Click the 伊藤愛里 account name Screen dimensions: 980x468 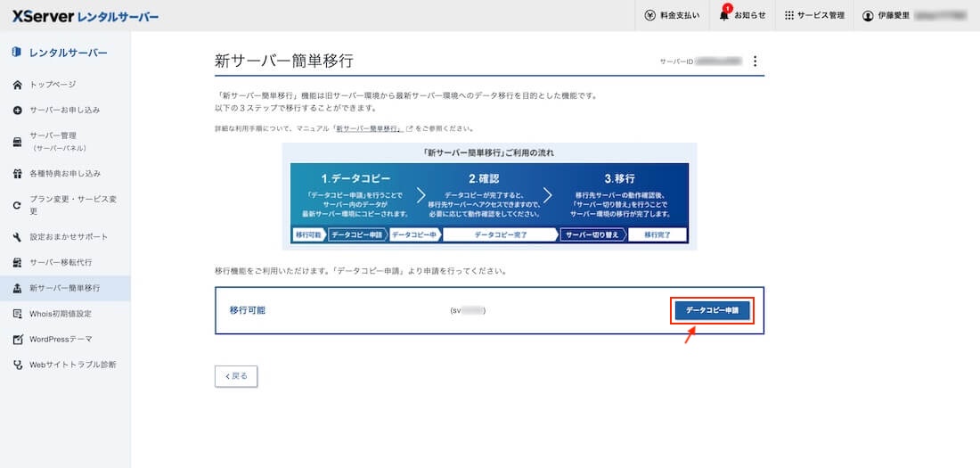tap(894, 16)
